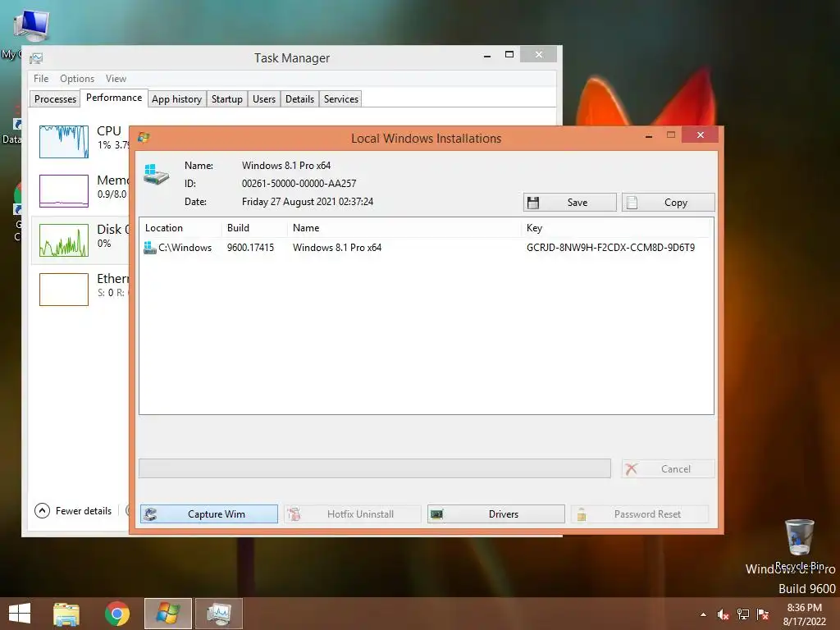Click the Local Windows Installations title bar icon
840x630 pixels.
click(143, 138)
